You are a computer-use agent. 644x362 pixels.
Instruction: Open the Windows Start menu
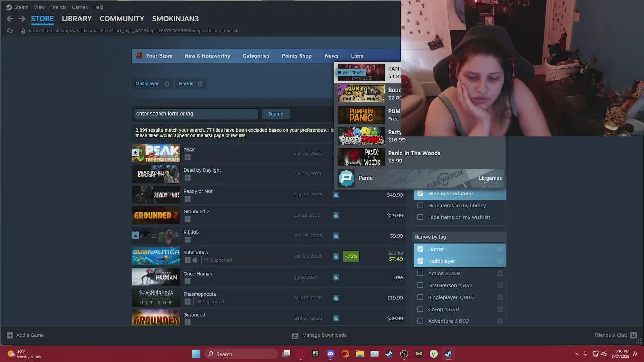point(196,354)
